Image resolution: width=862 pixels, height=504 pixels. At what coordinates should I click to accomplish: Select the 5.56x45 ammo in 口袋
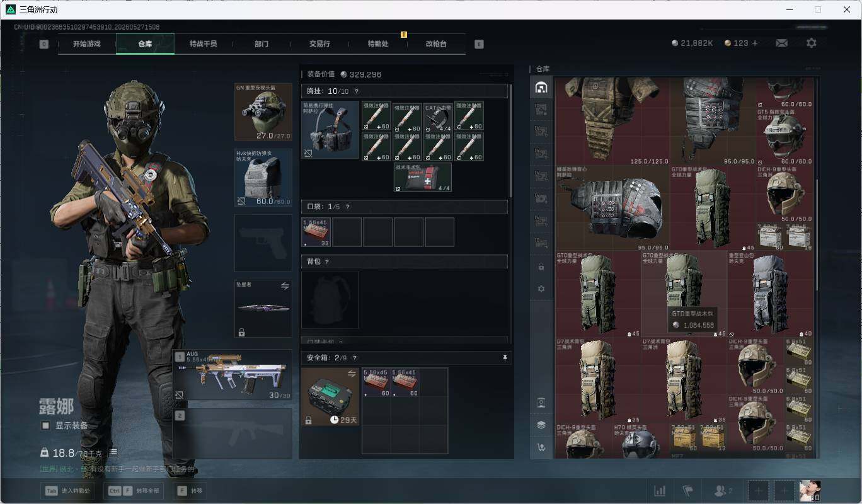(x=316, y=232)
